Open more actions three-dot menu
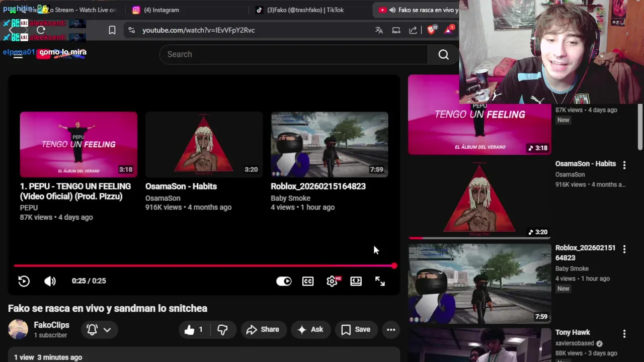The width and height of the screenshot is (644, 362). pyautogui.click(x=391, y=330)
